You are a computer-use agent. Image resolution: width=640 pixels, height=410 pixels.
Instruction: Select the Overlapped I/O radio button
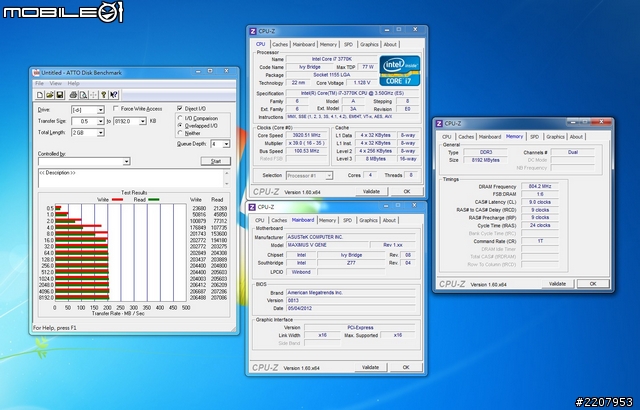[x=180, y=126]
